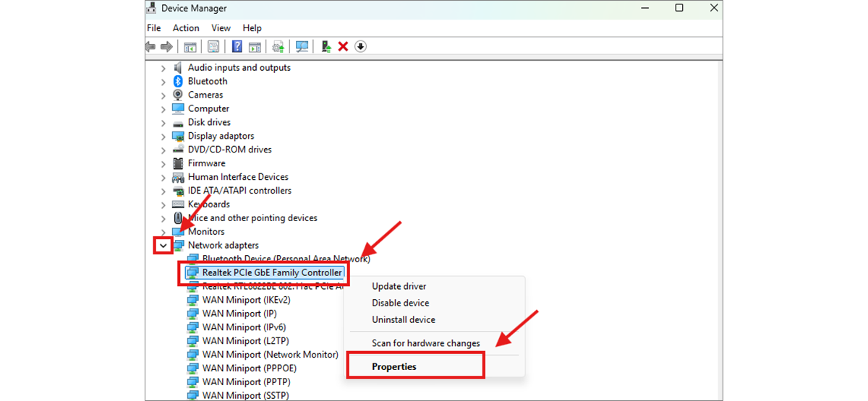Click the Bluetooth category icon
The height and width of the screenshot is (401, 868).
tap(178, 81)
